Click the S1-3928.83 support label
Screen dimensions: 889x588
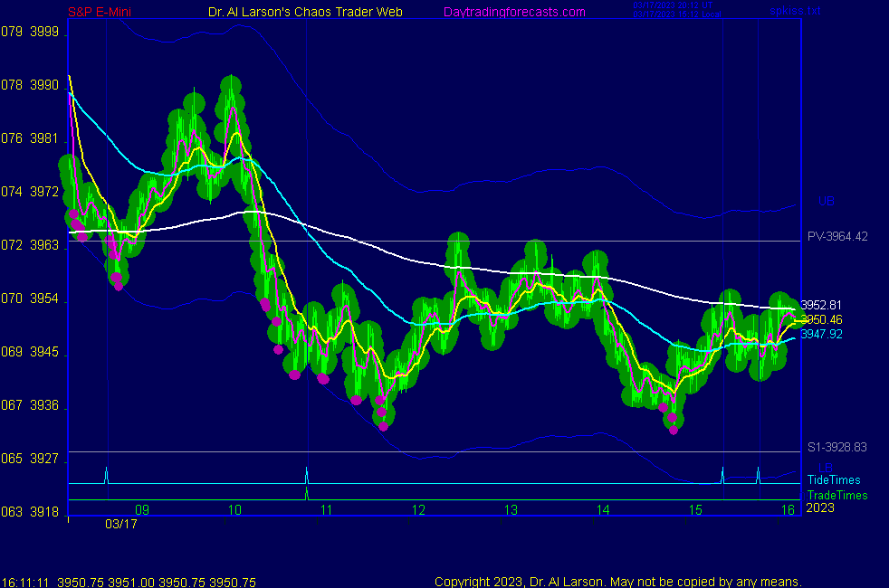(x=837, y=447)
